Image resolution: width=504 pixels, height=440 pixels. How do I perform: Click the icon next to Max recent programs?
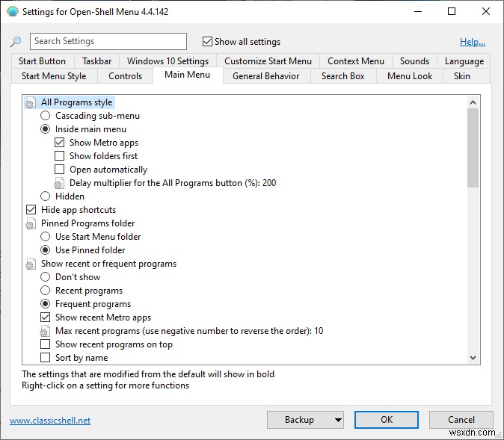tap(45, 331)
